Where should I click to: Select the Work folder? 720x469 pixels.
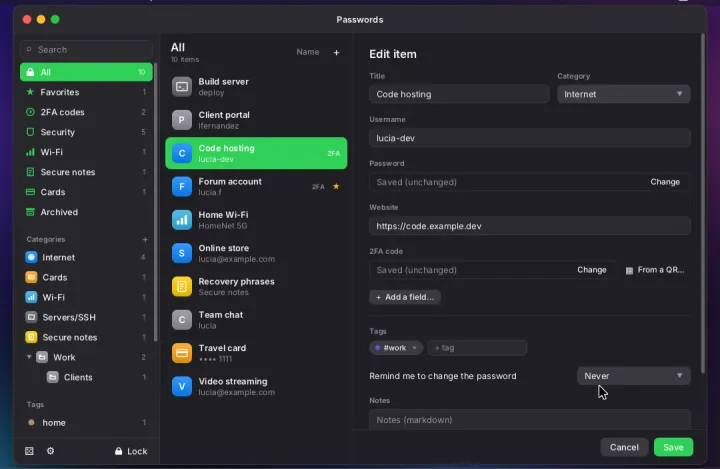pyautogui.click(x=86, y=357)
